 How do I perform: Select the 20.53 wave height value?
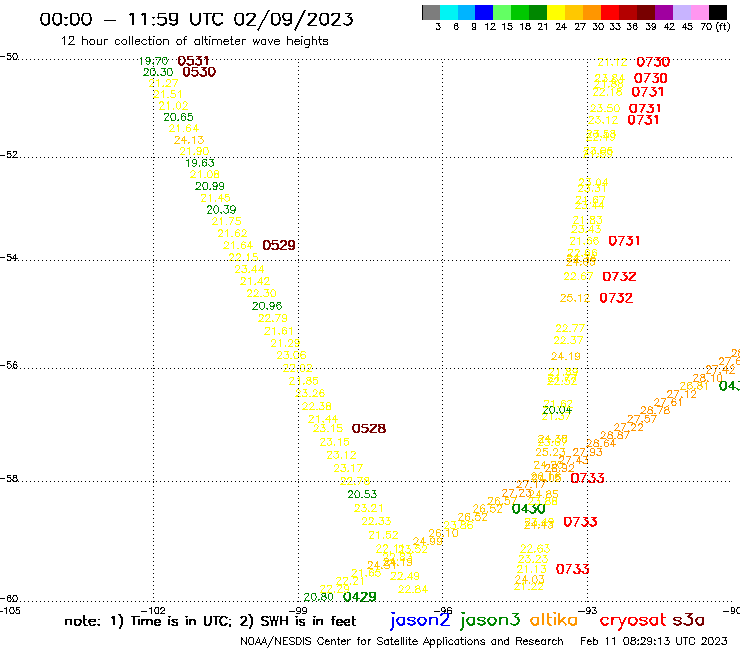[x=362, y=495]
